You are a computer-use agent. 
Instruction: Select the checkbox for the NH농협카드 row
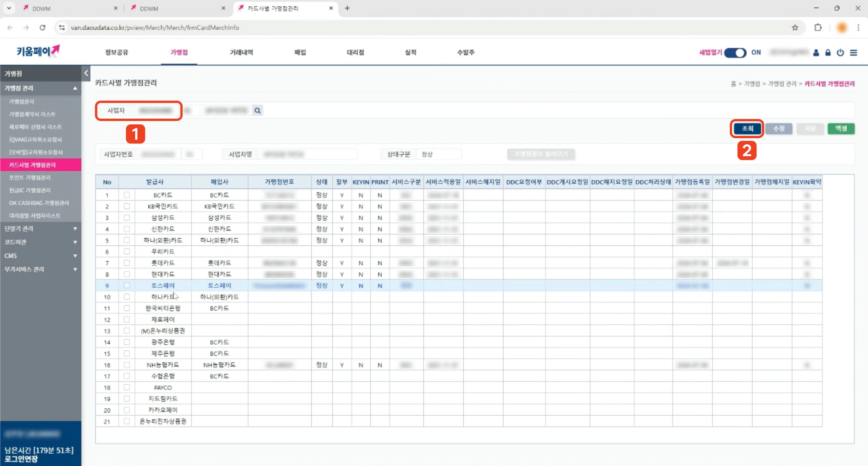[126, 365]
